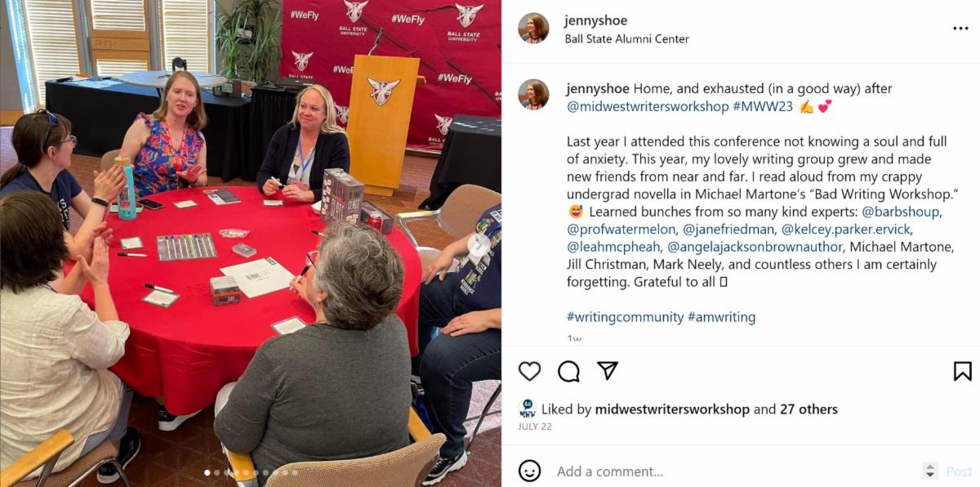Follow the #writingcommunity hashtag link
The width and height of the screenshot is (980, 487).
(625, 317)
